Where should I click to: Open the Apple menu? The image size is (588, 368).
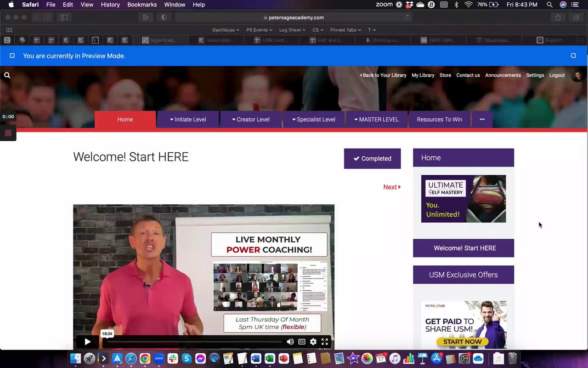[11, 5]
